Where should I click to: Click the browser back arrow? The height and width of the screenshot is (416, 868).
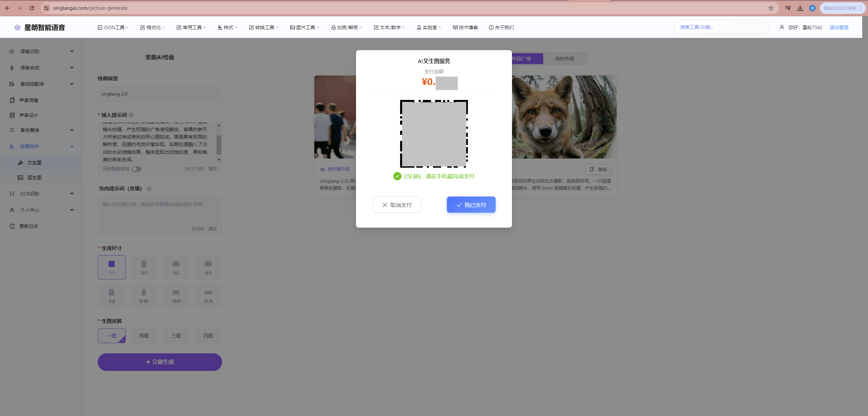[x=7, y=8]
